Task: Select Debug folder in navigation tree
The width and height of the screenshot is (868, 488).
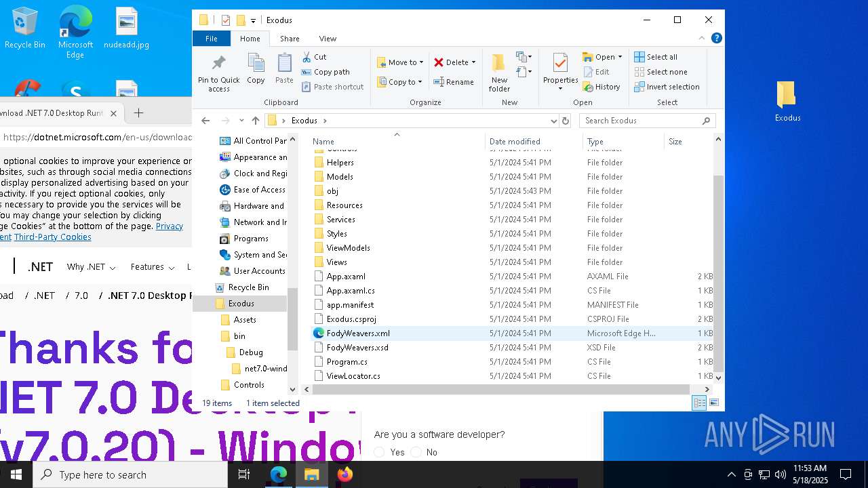Action: (x=250, y=352)
